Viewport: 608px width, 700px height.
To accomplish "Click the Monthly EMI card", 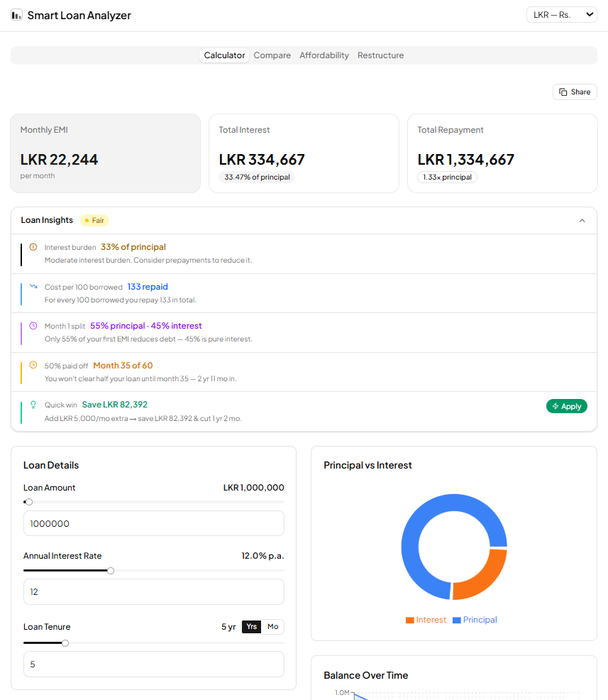I will (x=105, y=153).
